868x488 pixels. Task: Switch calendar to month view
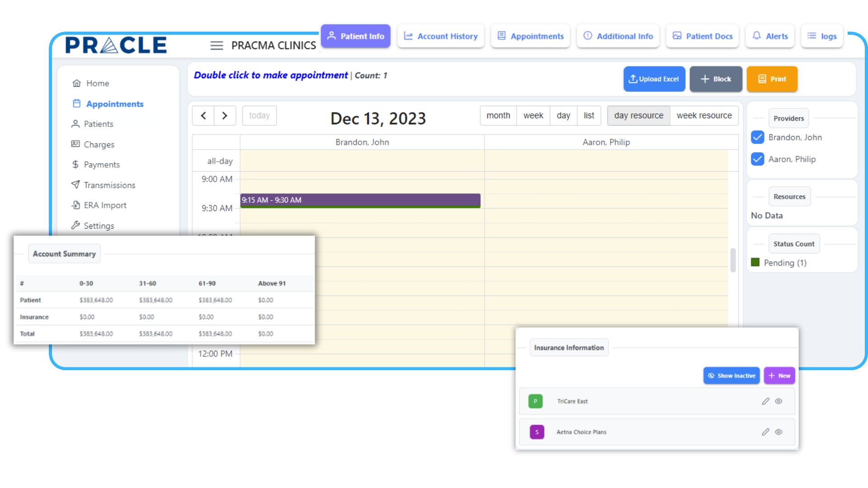(x=498, y=115)
